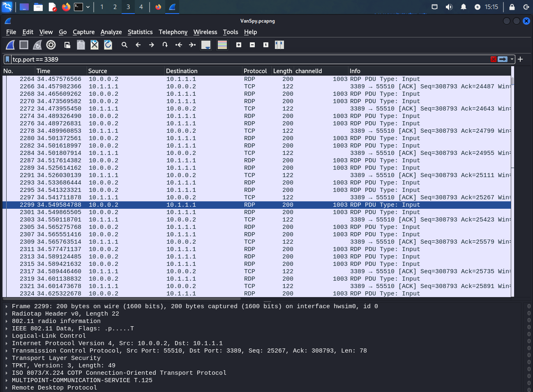Open display filter bookmarks icon
This screenshot has height=392, width=533.
click(7, 59)
